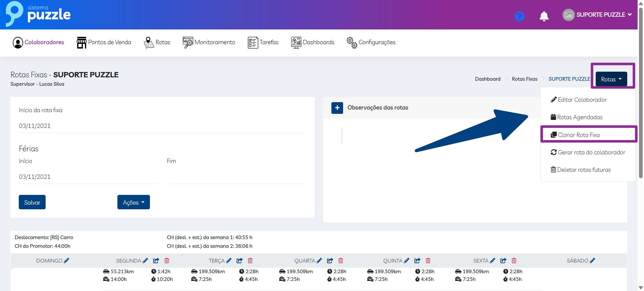Select Clonar Rota Fixa menu option
The height and width of the screenshot is (291, 644).
(579, 135)
